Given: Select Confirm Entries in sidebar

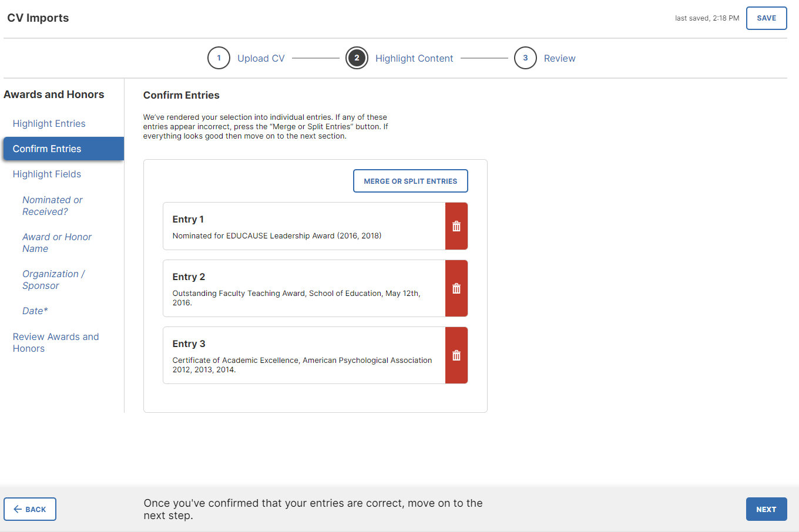Looking at the screenshot, I should tap(63, 149).
